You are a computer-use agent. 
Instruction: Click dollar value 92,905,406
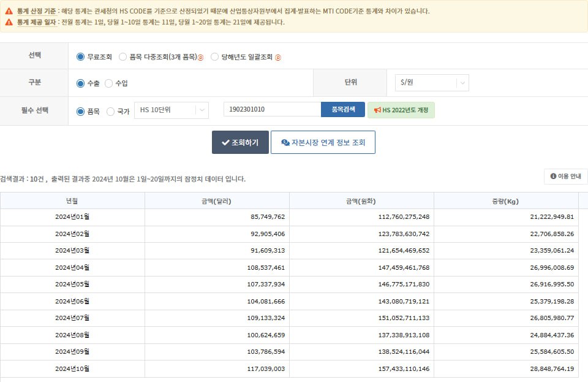[268, 234]
